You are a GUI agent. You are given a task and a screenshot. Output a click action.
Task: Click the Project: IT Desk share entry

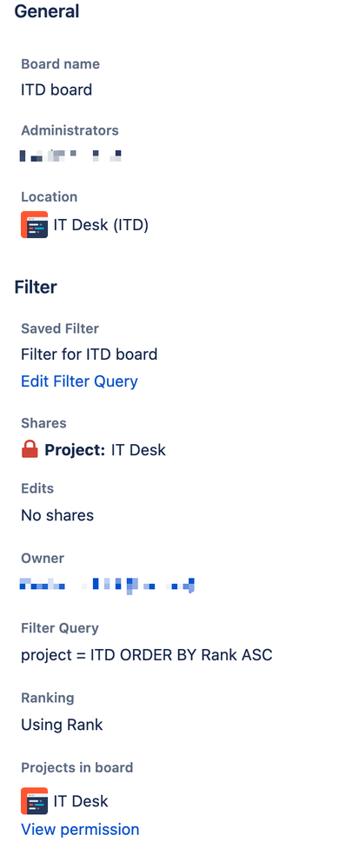tap(105, 449)
